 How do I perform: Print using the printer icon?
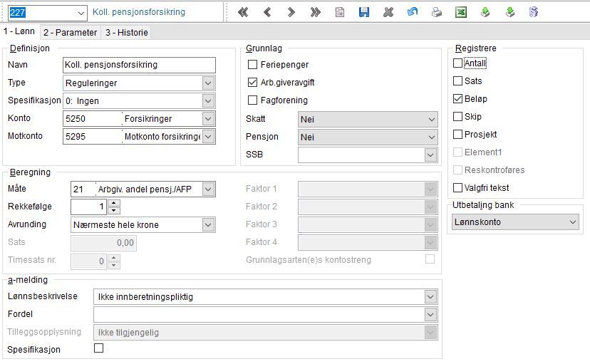click(x=437, y=12)
